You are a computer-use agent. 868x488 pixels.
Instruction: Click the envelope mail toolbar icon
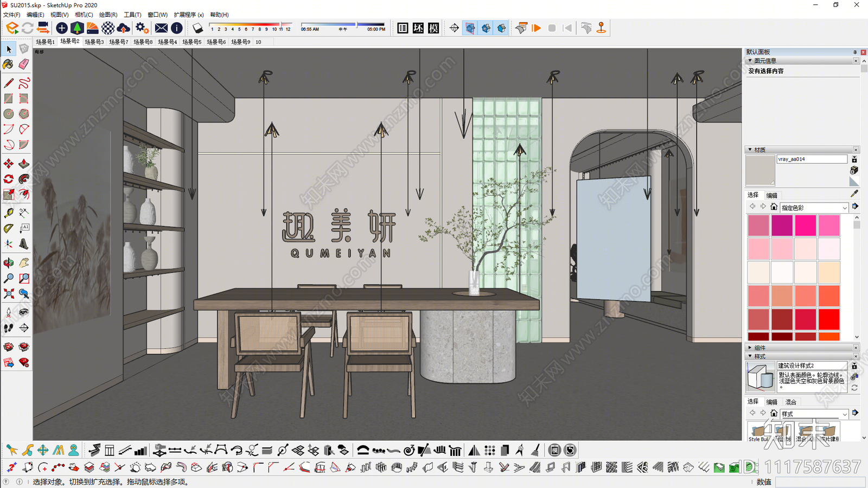point(161,28)
